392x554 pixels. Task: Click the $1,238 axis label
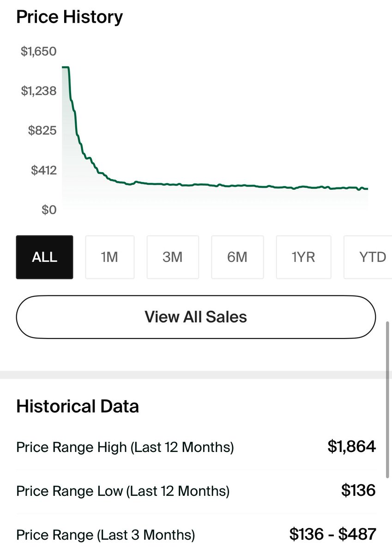tap(39, 91)
